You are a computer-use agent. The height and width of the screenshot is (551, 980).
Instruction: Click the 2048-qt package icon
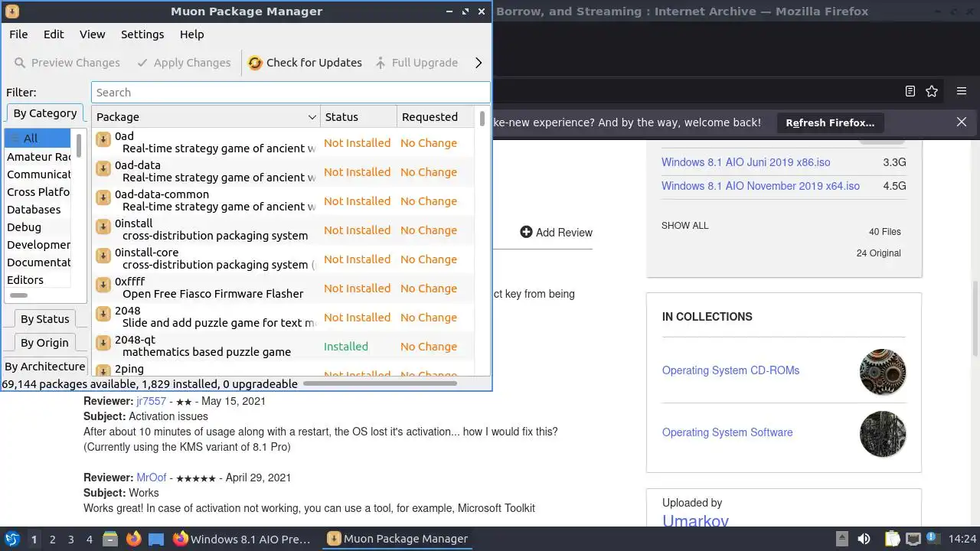[x=103, y=343]
